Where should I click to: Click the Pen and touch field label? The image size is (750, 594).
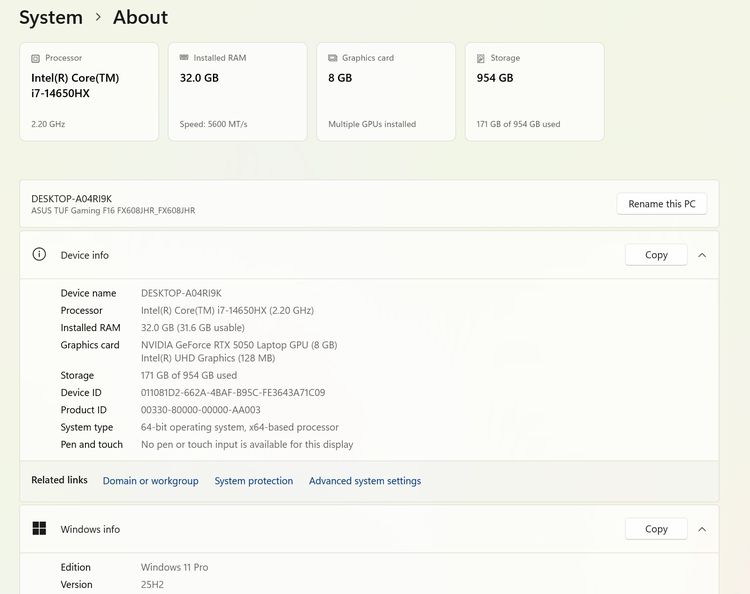tap(92, 444)
